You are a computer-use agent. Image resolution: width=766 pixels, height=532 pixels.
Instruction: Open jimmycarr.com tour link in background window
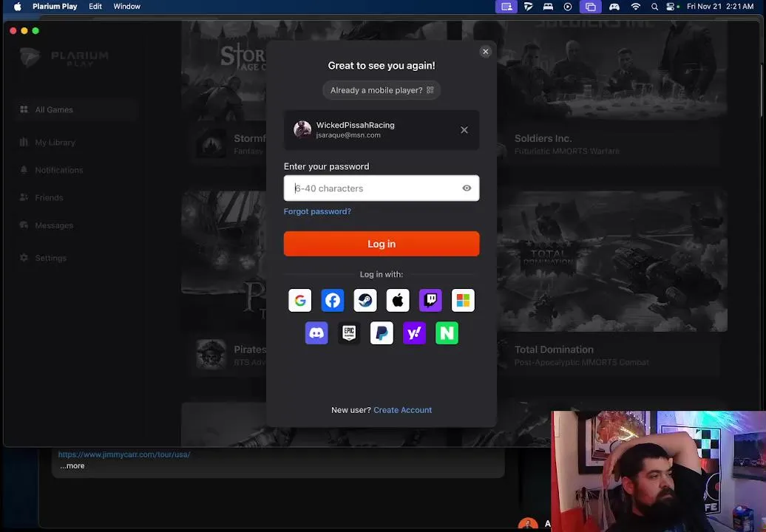[124, 454]
